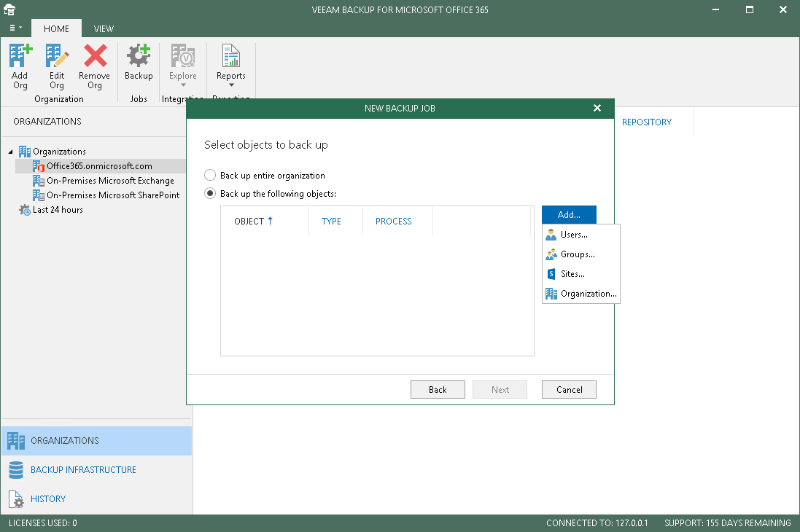Minimize the Veeam Backup window
The height and width of the screenshot is (532, 800).
coord(716,9)
